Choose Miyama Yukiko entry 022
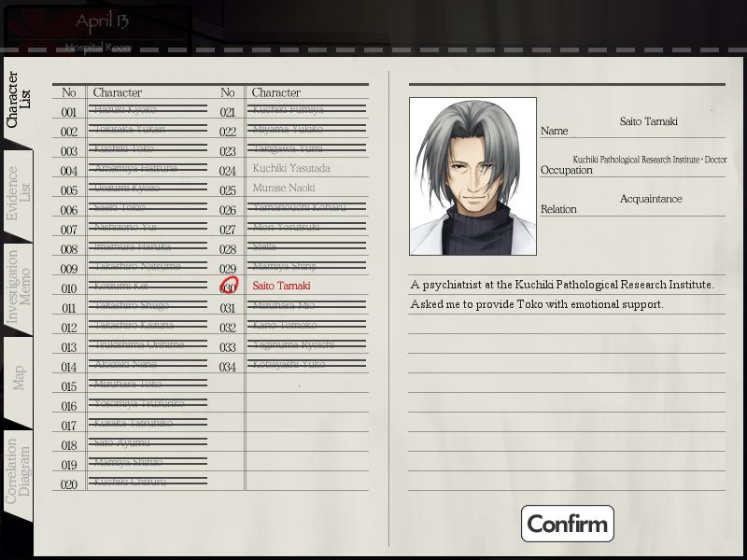Viewport: 747px width, 560px height. [307, 129]
